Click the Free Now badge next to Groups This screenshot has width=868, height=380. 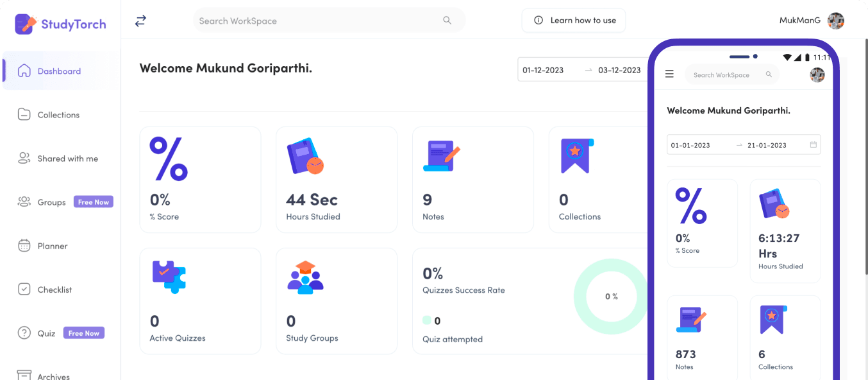coord(94,202)
